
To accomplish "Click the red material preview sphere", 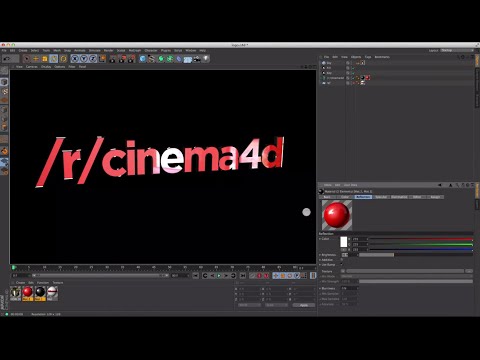I will (x=337, y=215).
